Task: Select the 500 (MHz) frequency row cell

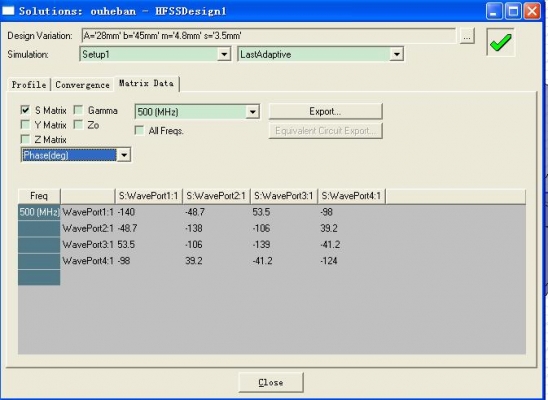Action: pos(39,212)
